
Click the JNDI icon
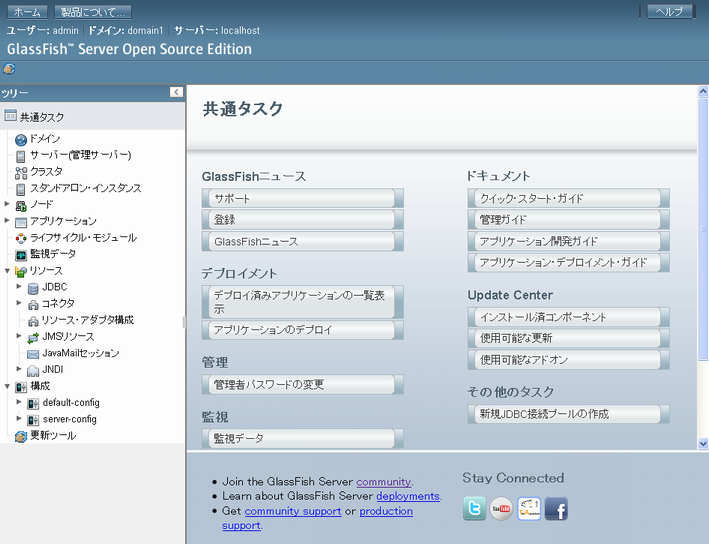[x=33, y=370]
